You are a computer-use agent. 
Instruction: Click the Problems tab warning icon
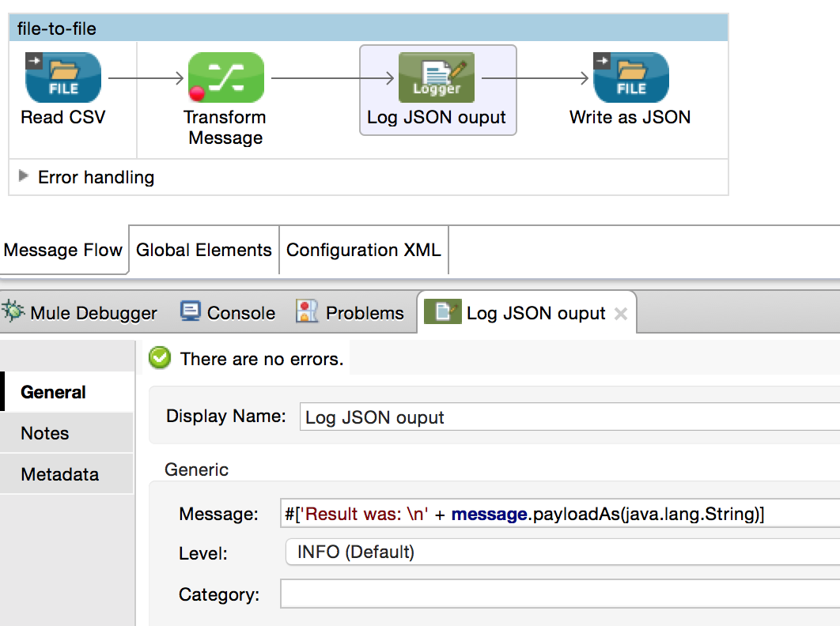point(307,312)
